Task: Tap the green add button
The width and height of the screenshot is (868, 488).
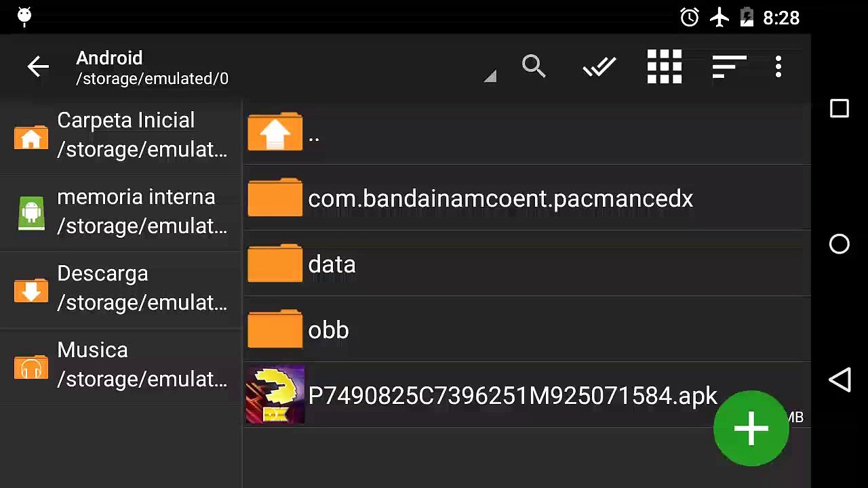Action: [x=751, y=428]
